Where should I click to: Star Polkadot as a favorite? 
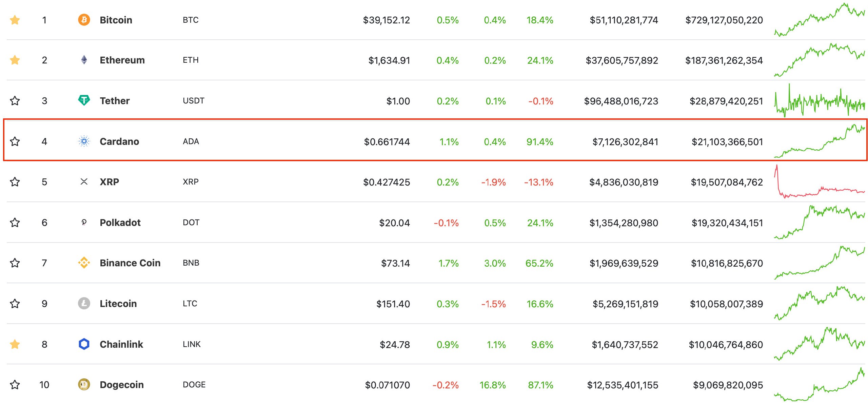tap(15, 223)
